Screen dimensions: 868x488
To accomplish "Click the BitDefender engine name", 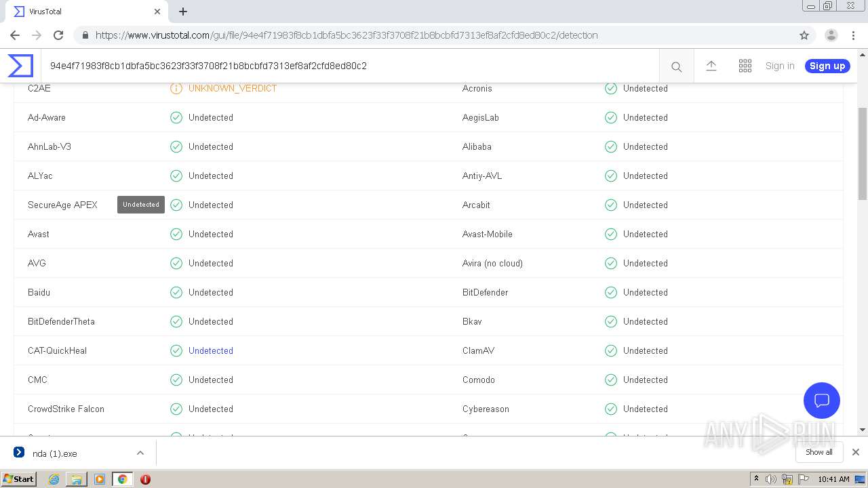I will pyautogui.click(x=485, y=292).
